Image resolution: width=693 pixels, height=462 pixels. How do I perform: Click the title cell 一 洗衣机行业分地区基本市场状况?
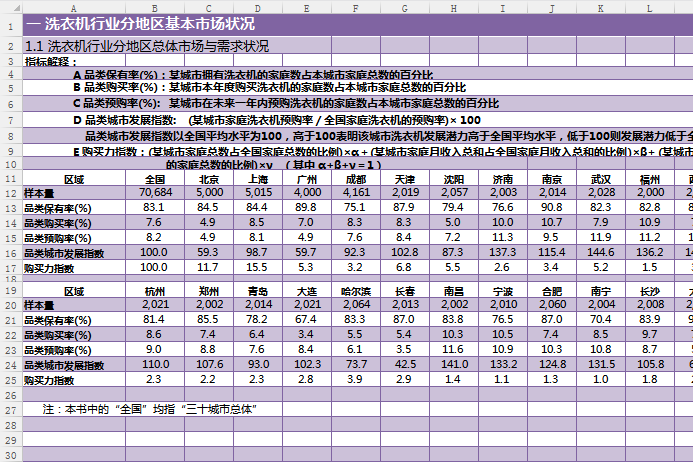140,24
